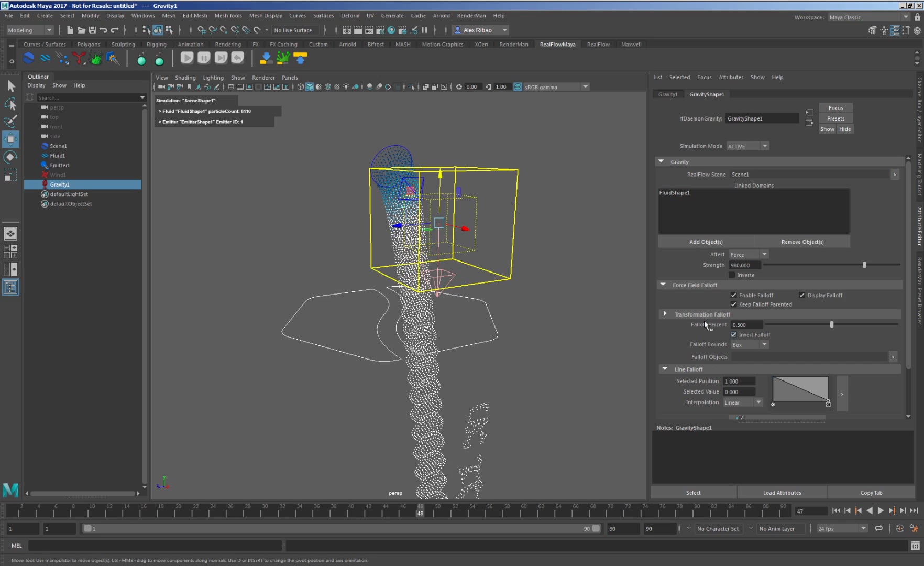Disable Keep Falloff Parented
This screenshot has height=566, width=924.
pyautogui.click(x=734, y=304)
